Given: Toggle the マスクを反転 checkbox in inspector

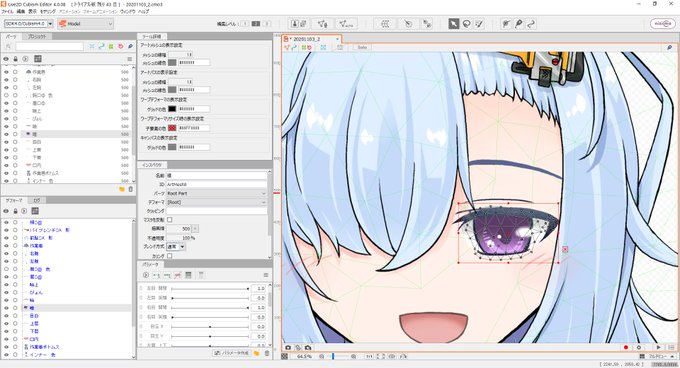Looking at the screenshot, I should click(x=170, y=220).
